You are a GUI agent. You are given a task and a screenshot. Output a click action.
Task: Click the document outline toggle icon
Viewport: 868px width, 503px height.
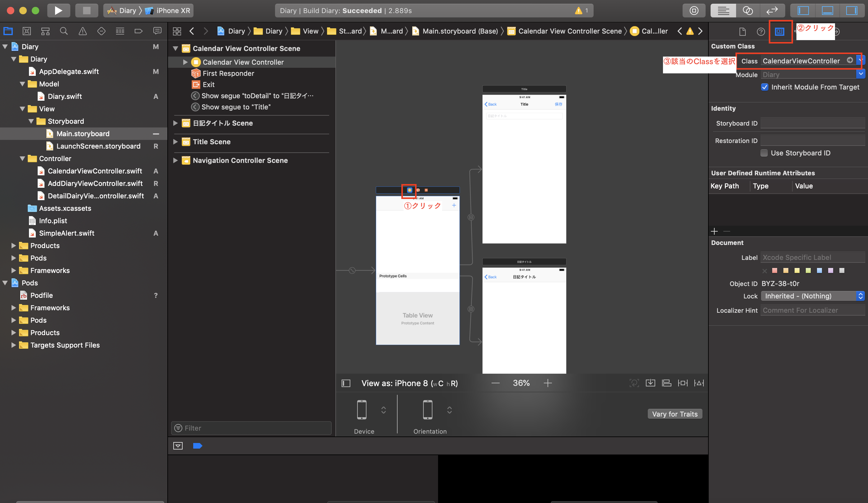click(346, 383)
